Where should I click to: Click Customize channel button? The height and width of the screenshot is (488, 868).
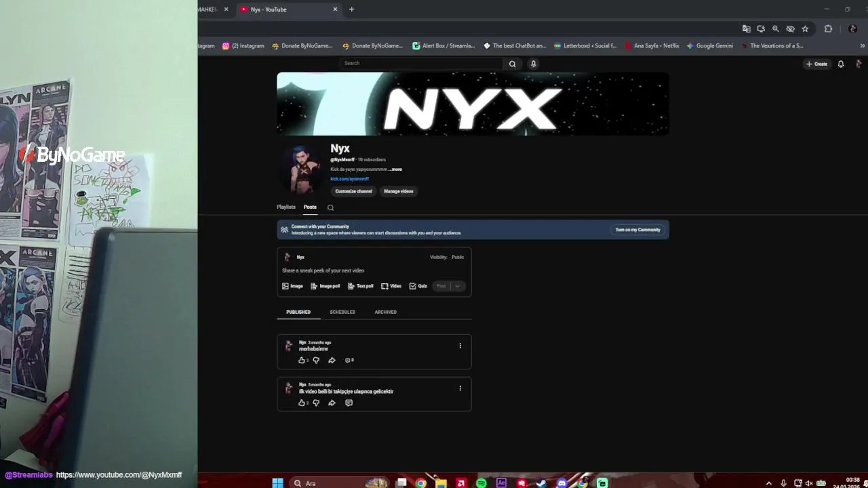(x=353, y=191)
